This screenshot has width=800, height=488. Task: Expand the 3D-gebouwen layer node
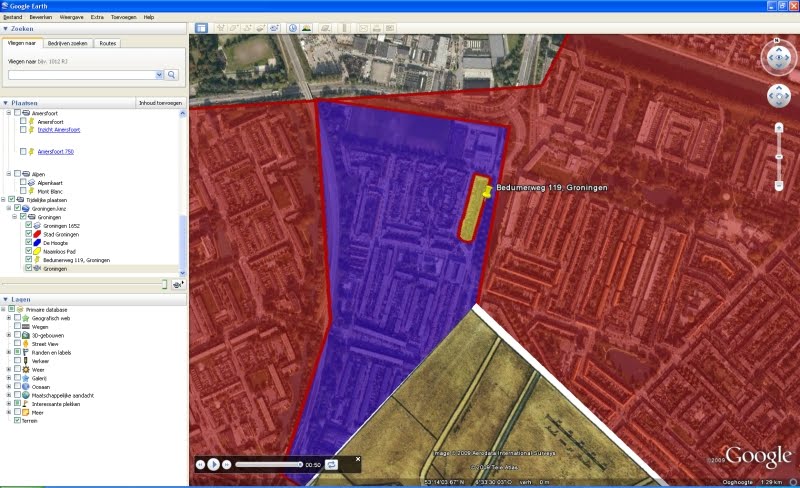[x=9, y=335]
